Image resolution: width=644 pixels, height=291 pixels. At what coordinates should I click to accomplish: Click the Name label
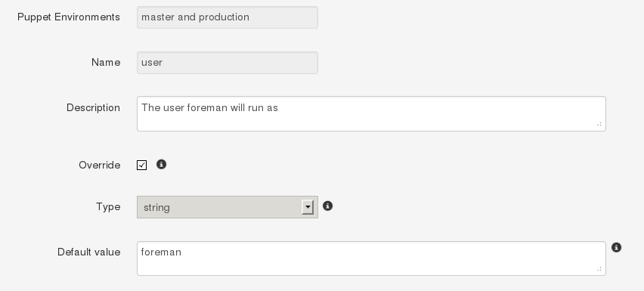click(x=106, y=63)
